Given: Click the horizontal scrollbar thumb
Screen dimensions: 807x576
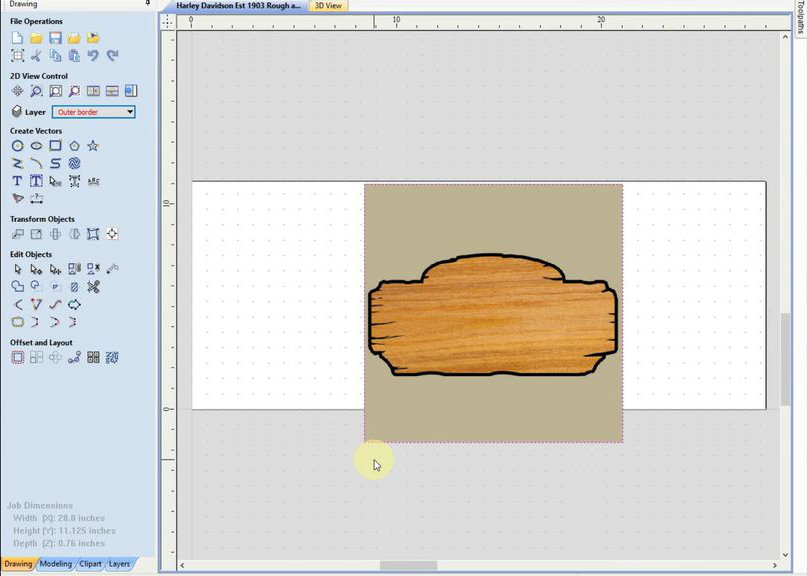Looking at the screenshot, I should point(408,565).
